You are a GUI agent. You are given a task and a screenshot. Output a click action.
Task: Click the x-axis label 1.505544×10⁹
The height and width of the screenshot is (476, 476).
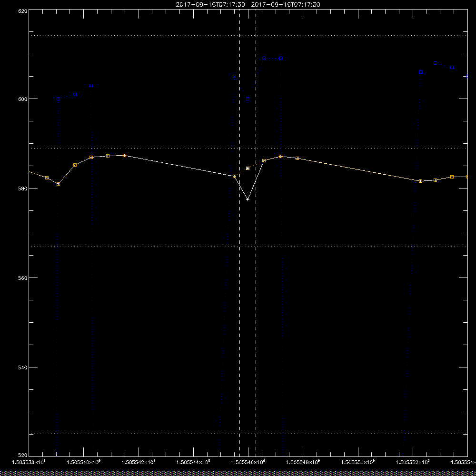click(194, 462)
